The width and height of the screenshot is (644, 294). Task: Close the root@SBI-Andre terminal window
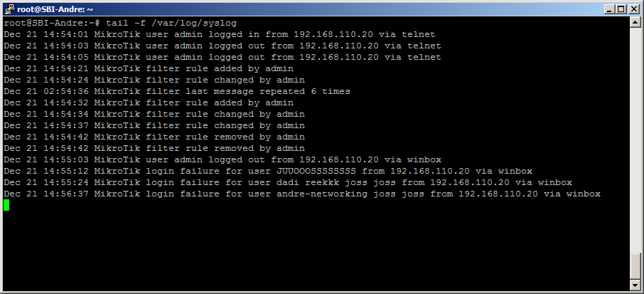(x=635, y=9)
